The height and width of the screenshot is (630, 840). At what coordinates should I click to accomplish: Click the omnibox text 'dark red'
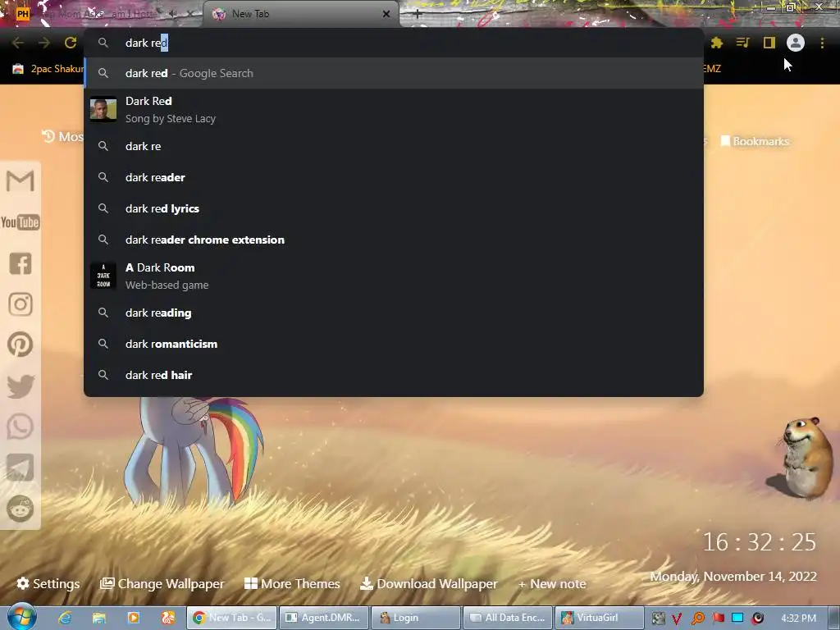point(146,43)
